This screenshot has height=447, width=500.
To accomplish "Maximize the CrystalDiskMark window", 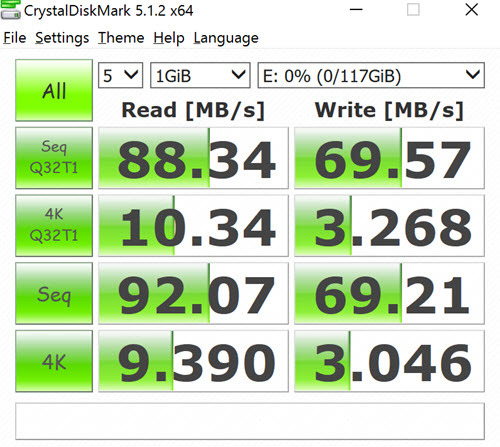I will pyautogui.click(x=413, y=10).
